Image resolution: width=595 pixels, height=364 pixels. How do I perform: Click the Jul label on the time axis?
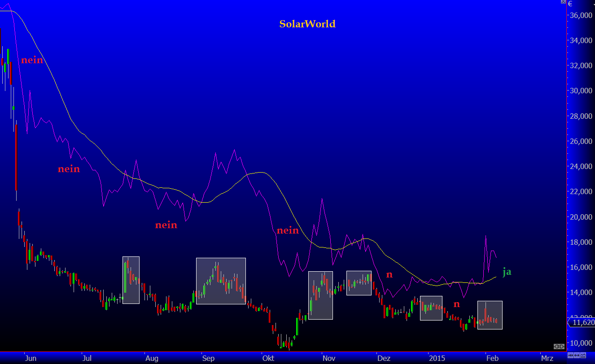pos(87,358)
